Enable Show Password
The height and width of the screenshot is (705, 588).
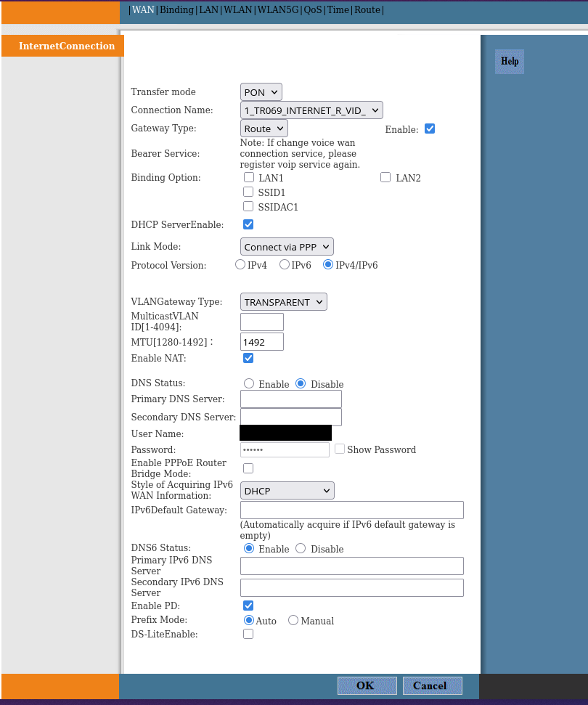click(339, 449)
